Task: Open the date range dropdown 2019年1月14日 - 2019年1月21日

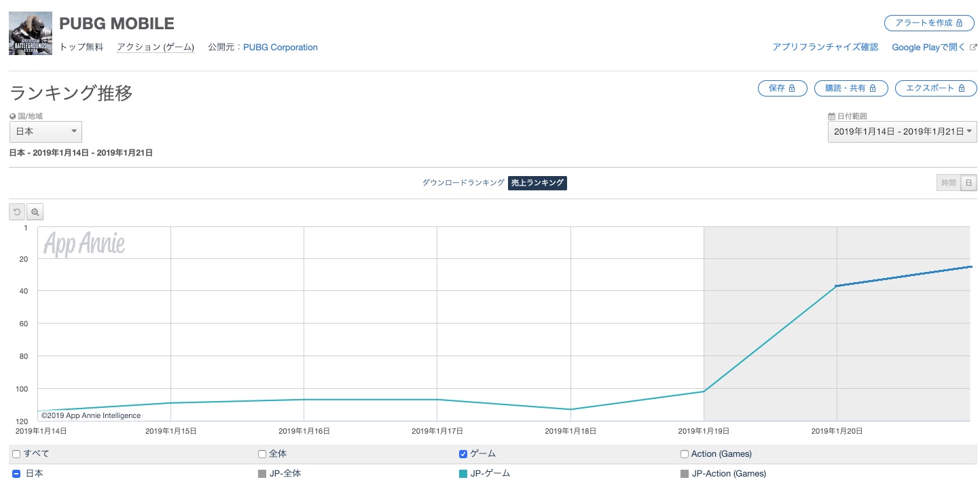Action: click(x=902, y=131)
